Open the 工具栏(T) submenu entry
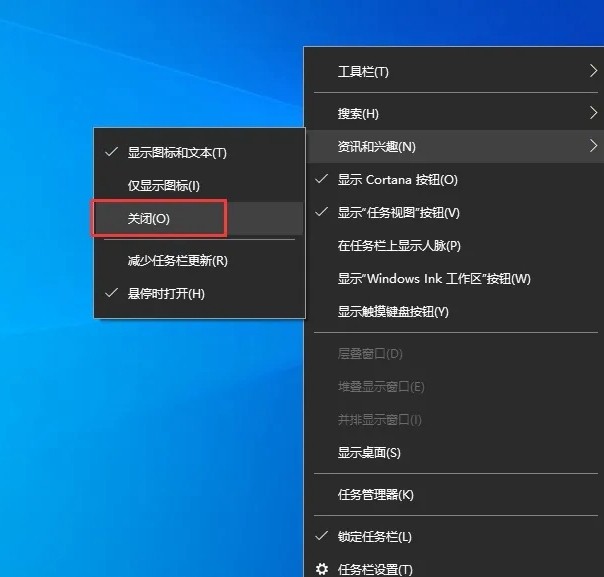The width and height of the screenshot is (604, 577). click(x=455, y=72)
